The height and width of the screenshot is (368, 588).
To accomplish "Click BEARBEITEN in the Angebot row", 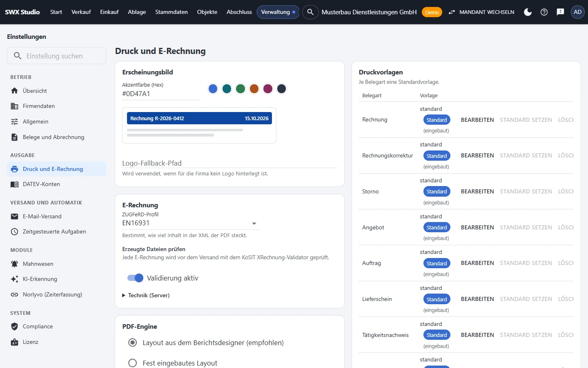I will [x=477, y=227].
